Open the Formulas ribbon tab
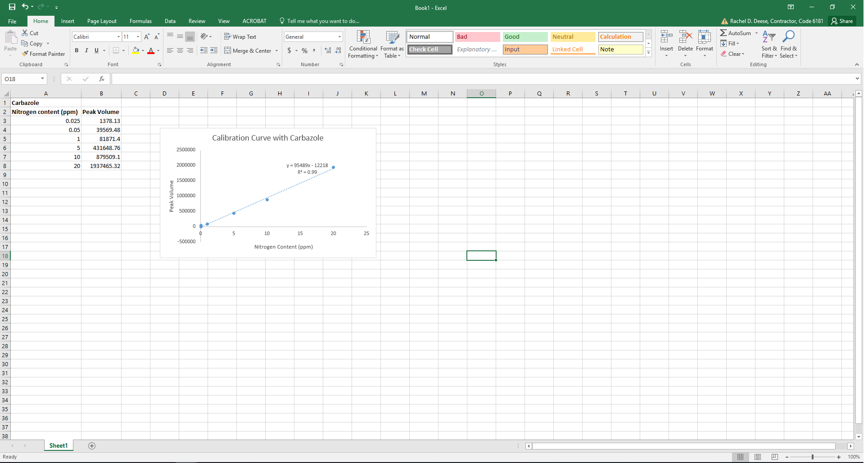Screen dimensions: 868x463 (140, 21)
